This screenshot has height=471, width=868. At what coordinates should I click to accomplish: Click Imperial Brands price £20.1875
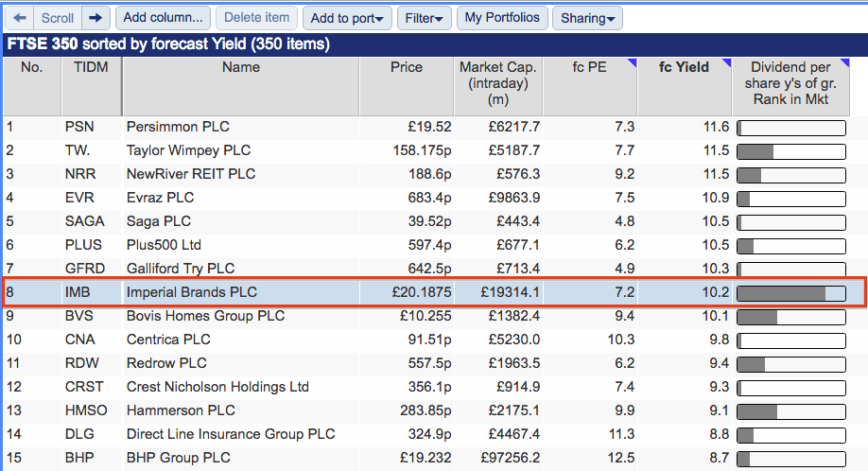coord(422,292)
